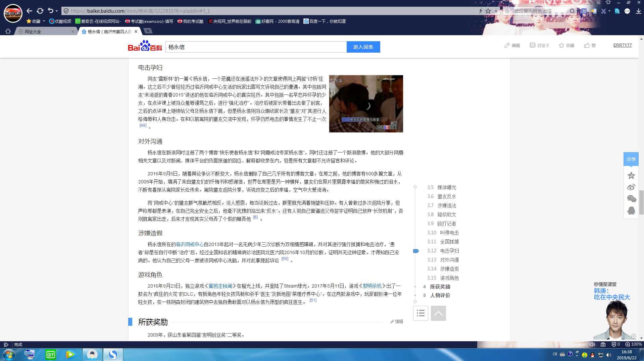Open the more extensions ellipsis icon

coord(627,11)
